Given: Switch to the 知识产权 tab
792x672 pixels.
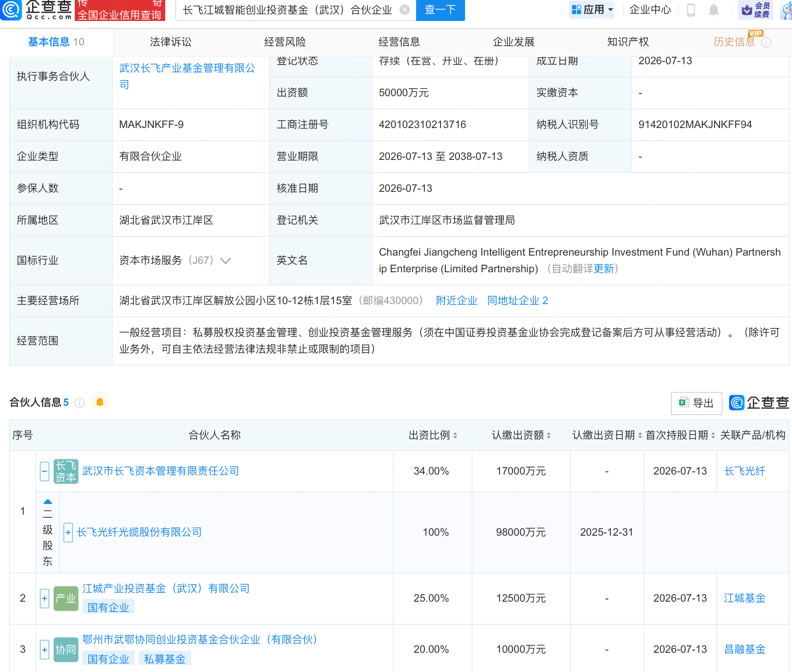Looking at the screenshot, I should (628, 42).
